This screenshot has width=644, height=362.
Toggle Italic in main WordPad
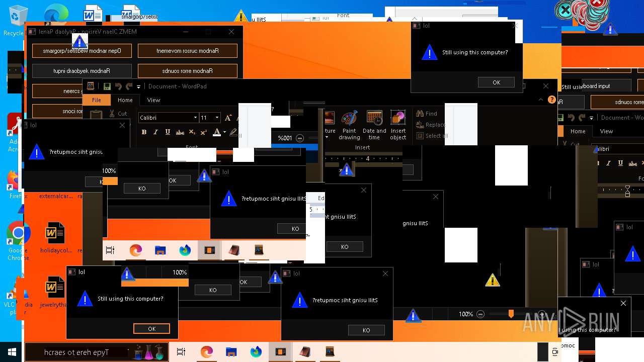tap(155, 132)
